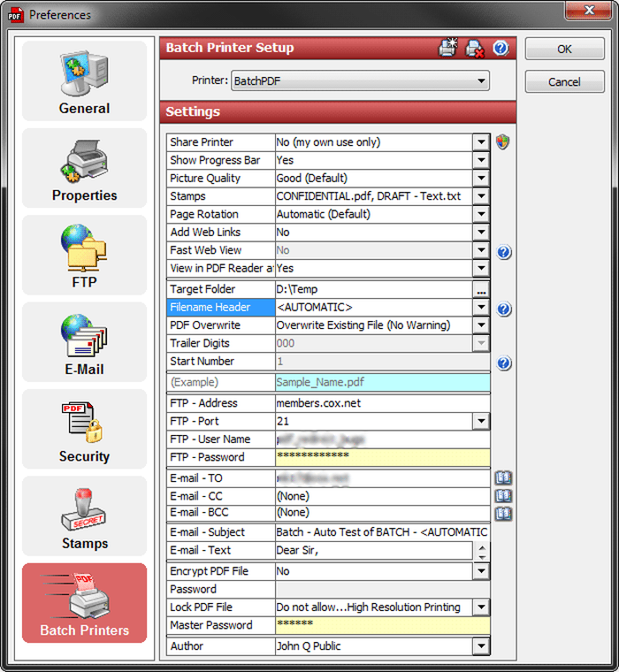Click the delete batch printer icon

(475, 48)
